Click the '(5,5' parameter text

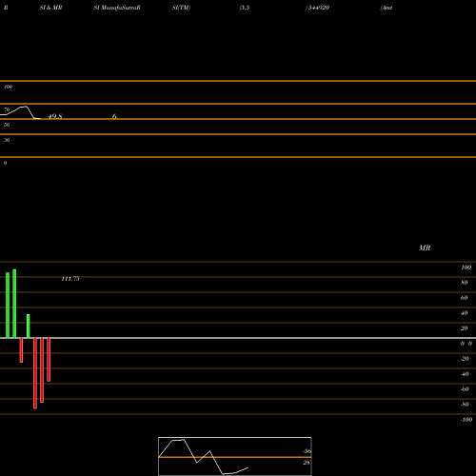(x=245, y=8)
